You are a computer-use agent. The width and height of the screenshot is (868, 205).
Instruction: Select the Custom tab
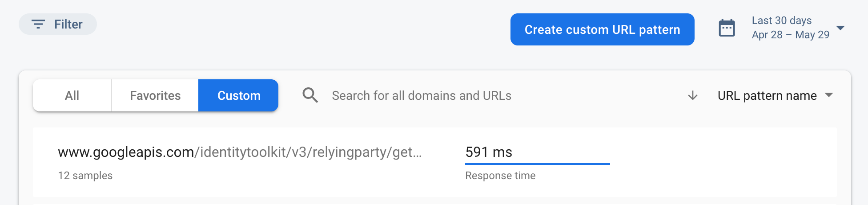239,95
